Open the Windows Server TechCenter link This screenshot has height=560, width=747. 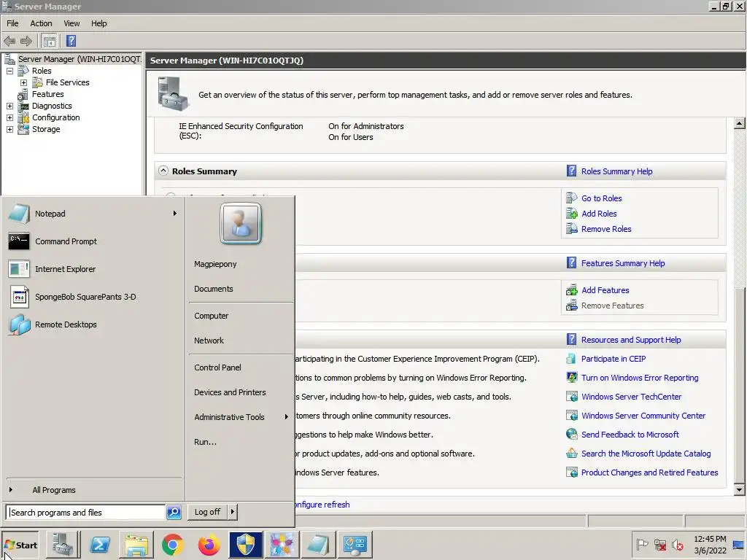[x=631, y=397]
